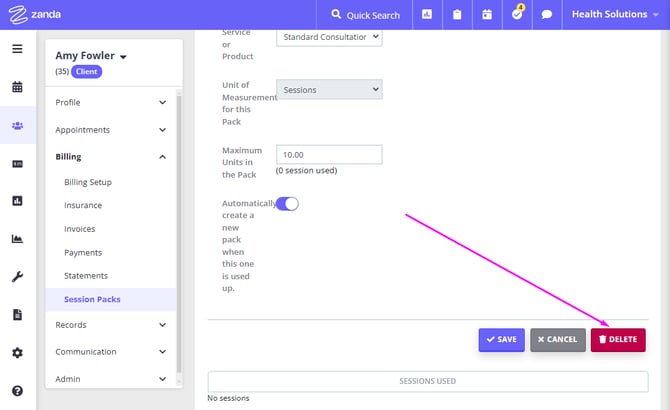Click the help question mark icon
Screen dimensions: 670x410
pos(17,391)
